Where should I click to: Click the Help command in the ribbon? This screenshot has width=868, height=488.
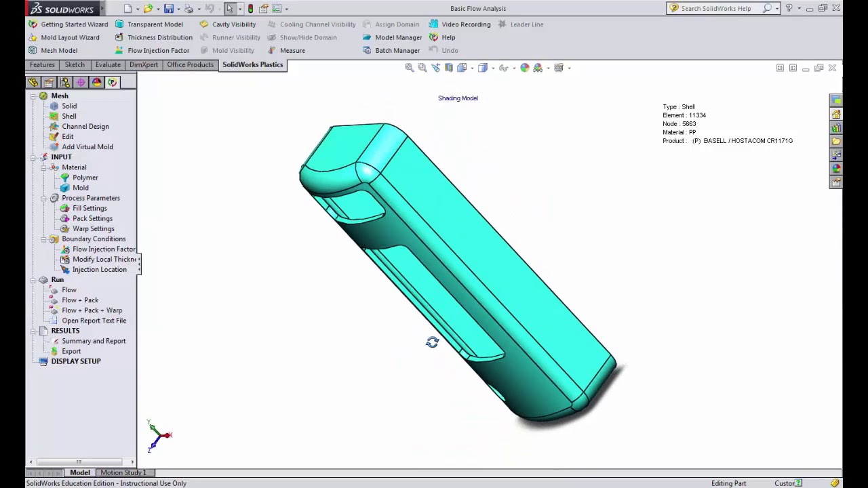click(x=443, y=37)
